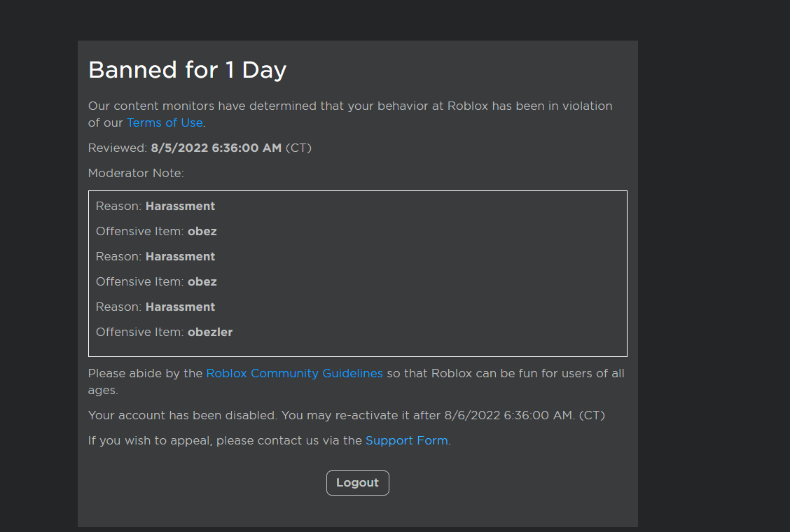Open the Terms of Use link
This screenshot has height=532, width=790.
(x=165, y=122)
